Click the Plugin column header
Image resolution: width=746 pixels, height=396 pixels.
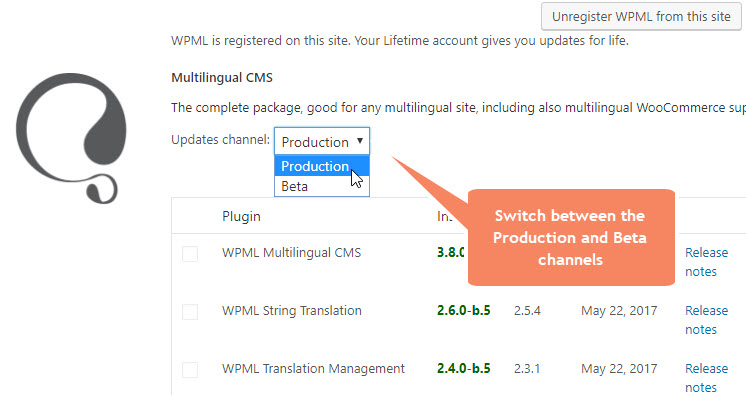tap(241, 217)
